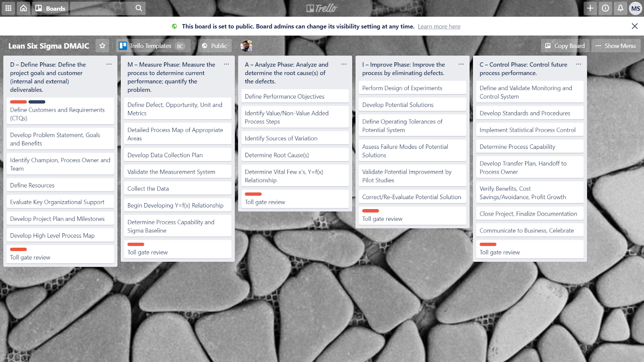The width and height of the screenshot is (644, 362).
Task: Open Evaluate Key Organizational Support card
Action: 60,202
